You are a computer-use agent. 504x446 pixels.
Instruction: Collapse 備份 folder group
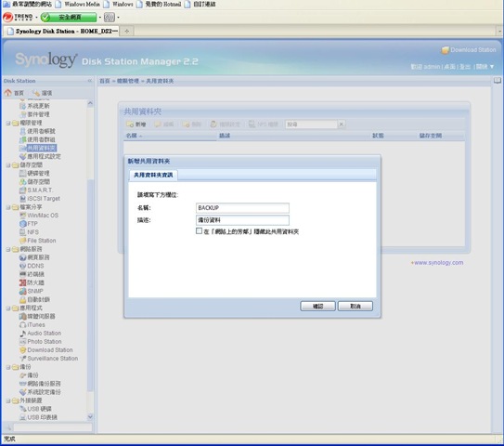(8, 367)
